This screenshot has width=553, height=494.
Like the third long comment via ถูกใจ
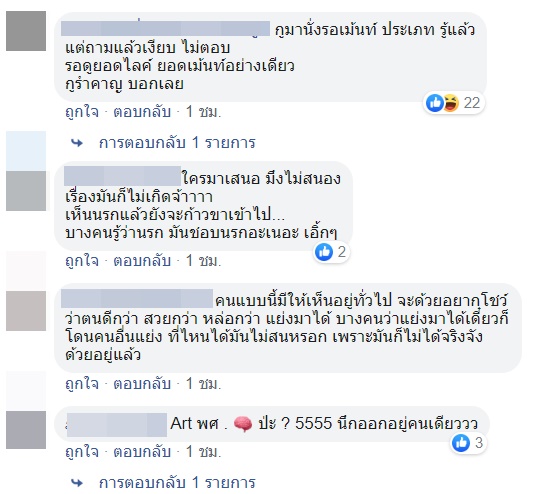(x=82, y=384)
